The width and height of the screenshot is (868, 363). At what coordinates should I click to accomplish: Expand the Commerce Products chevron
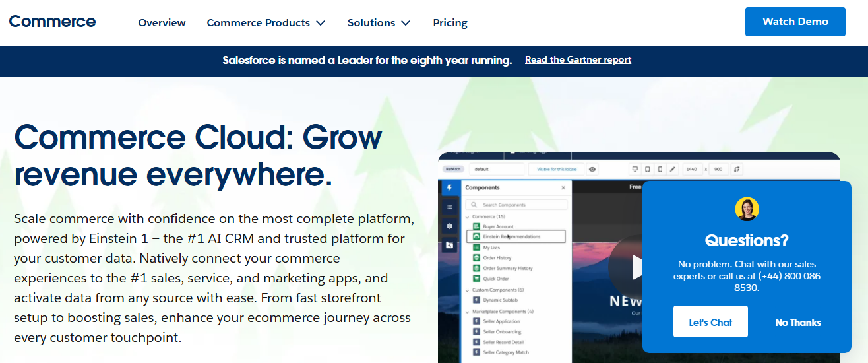(x=321, y=23)
